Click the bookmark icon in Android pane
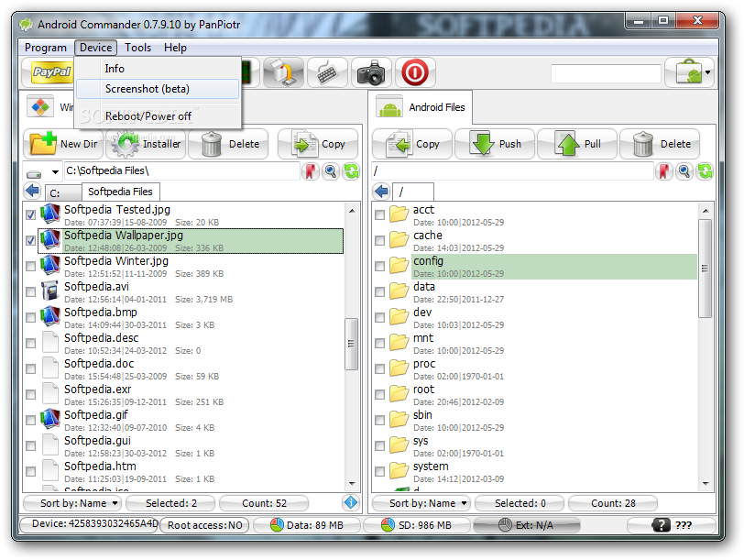744x560 pixels. click(x=663, y=171)
